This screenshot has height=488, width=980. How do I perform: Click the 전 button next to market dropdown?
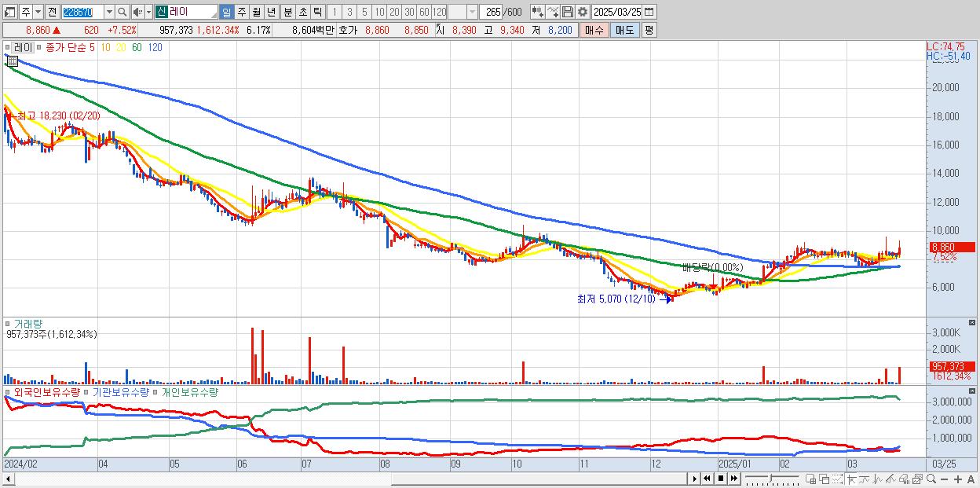pyautogui.click(x=52, y=12)
